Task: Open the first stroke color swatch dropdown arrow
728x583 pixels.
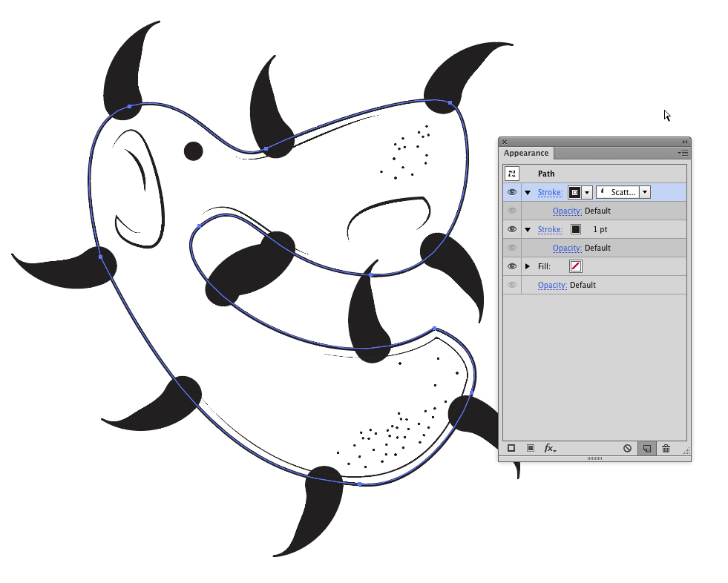Action: click(x=587, y=192)
